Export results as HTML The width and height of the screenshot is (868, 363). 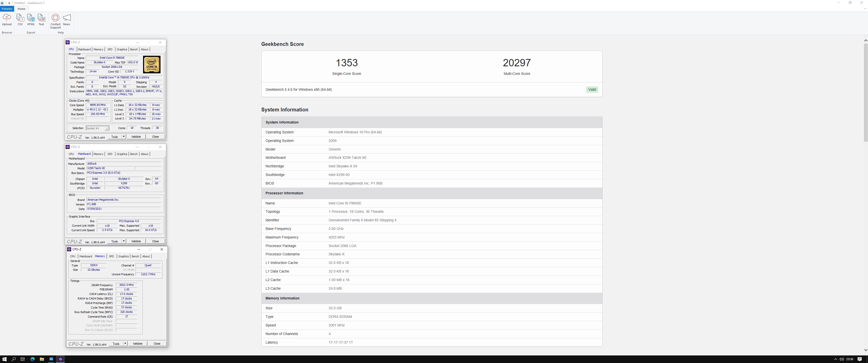[x=31, y=19]
